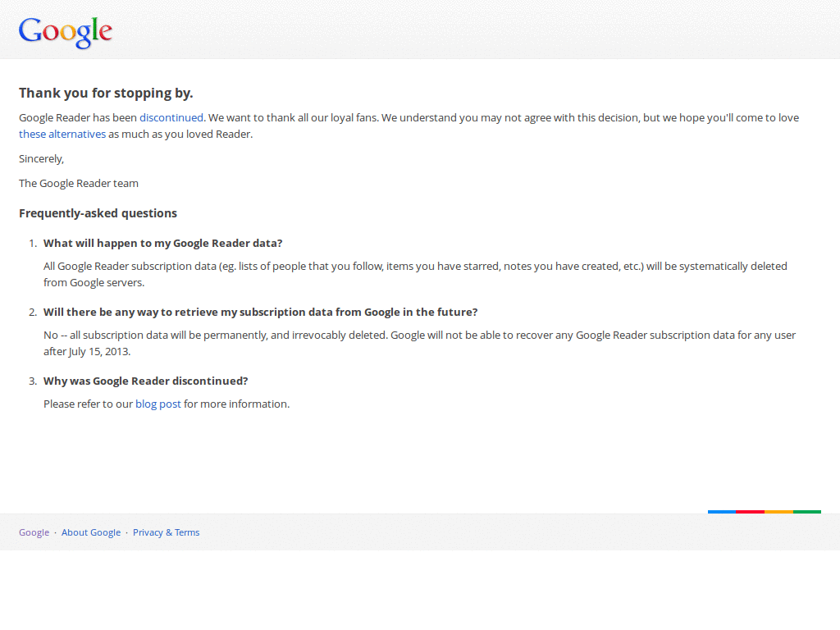Click the "Sincerely," line
The height and width of the screenshot is (630, 840).
click(x=41, y=158)
